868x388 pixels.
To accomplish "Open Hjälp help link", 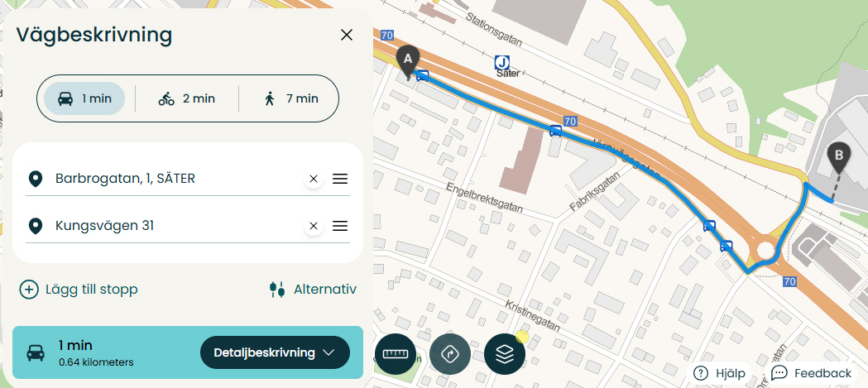I will [720, 373].
